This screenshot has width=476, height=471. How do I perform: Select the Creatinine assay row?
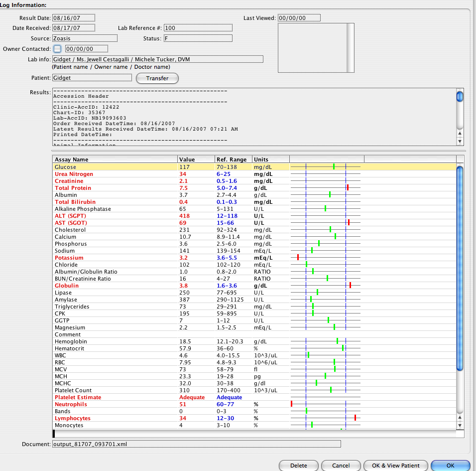point(254,181)
